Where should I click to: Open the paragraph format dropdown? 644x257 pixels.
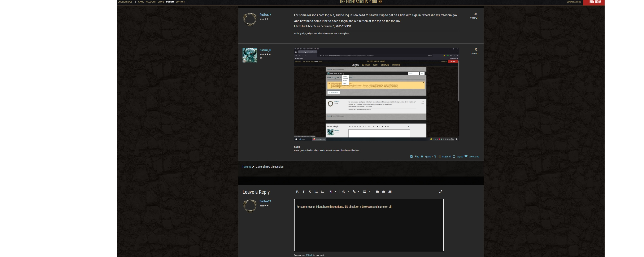332,192
